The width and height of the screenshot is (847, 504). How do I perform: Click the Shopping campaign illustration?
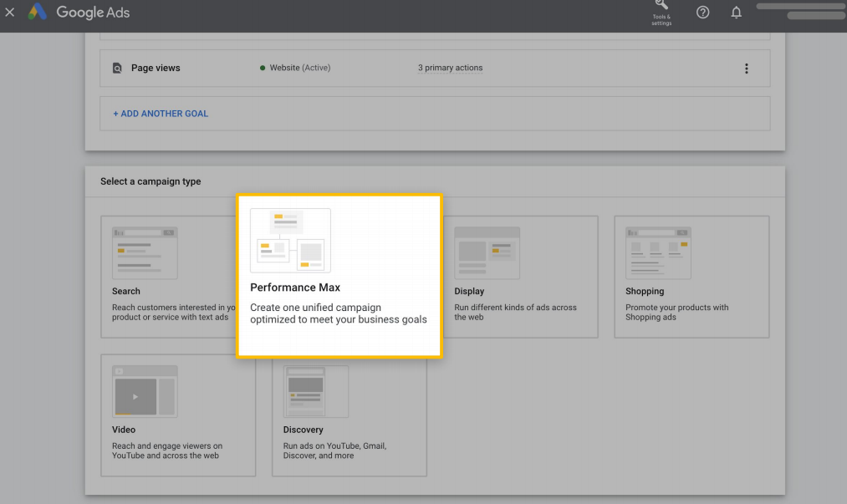pos(658,252)
